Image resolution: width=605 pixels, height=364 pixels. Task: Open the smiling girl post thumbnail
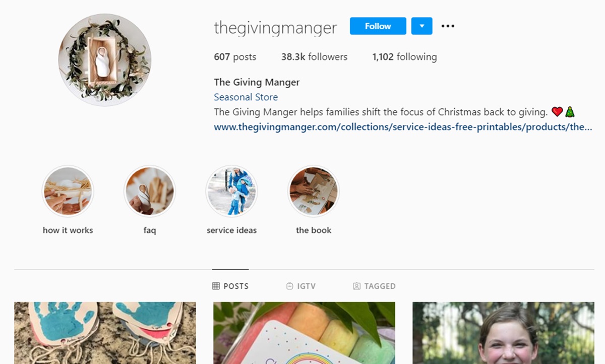[x=503, y=333]
